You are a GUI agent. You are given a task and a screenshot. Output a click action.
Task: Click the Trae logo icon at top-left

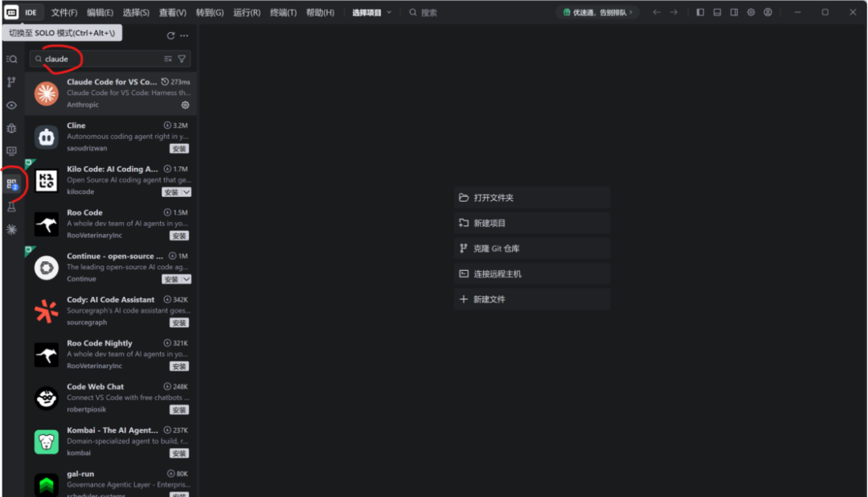11,12
